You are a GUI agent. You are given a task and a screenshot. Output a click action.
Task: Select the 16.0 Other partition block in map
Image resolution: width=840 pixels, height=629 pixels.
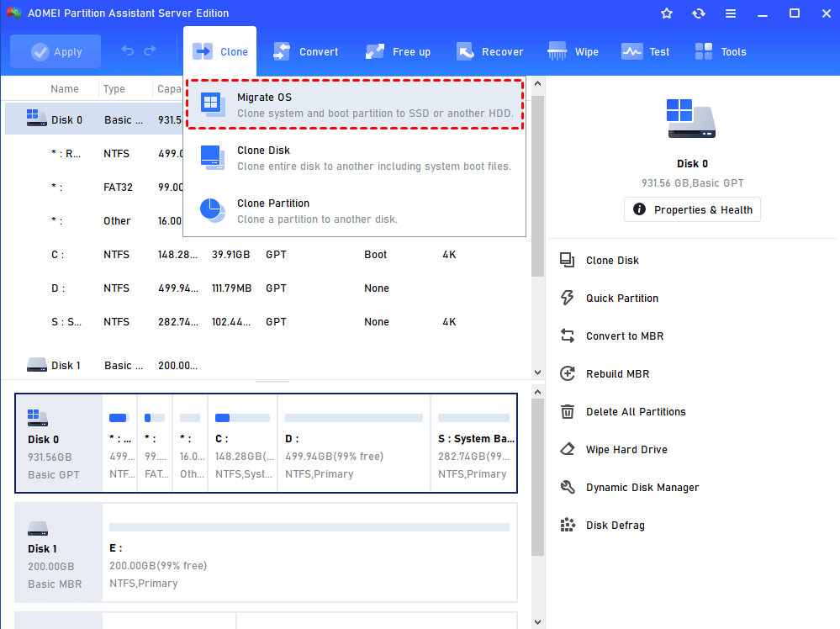click(190, 444)
